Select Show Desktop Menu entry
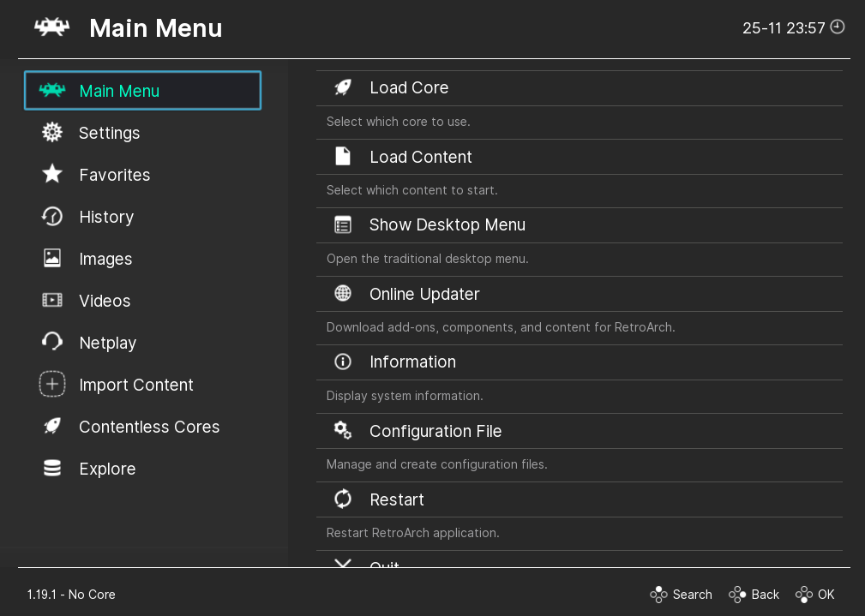Screen dimensions: 865x616 click(x=447, y=225)
